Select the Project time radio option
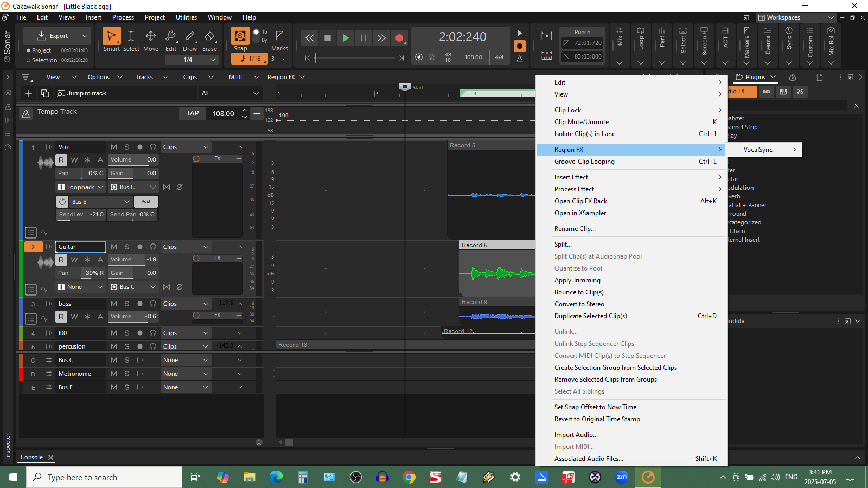868x488 pixels. 28,50
